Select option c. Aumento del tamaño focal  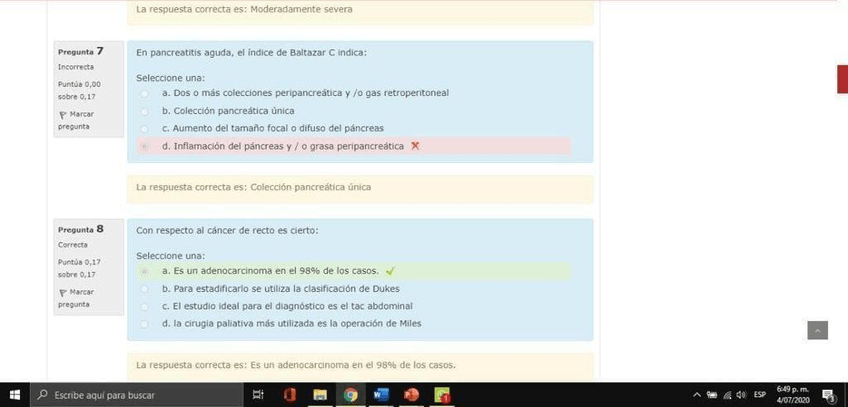[144, 129]
